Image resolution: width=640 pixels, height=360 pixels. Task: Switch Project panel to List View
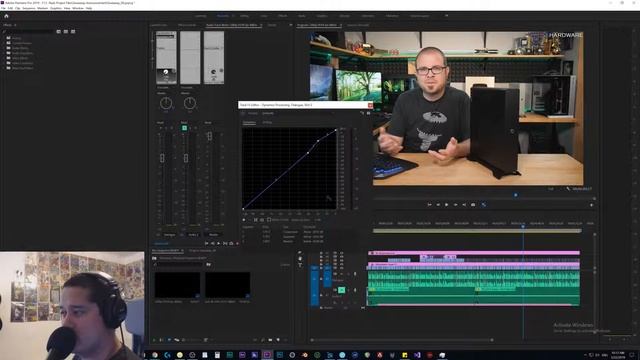[x=162, y=340]
